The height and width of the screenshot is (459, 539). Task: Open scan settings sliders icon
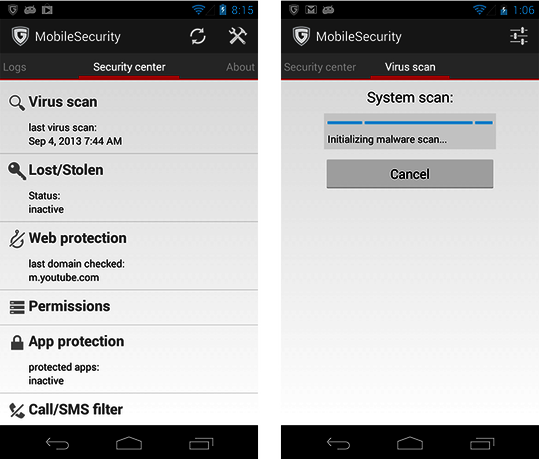(519, 36)
